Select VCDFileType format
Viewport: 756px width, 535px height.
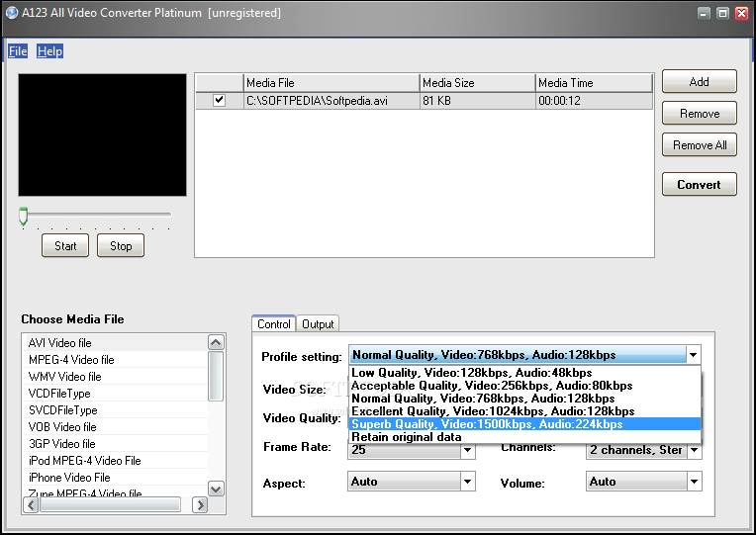pos(115,394)
